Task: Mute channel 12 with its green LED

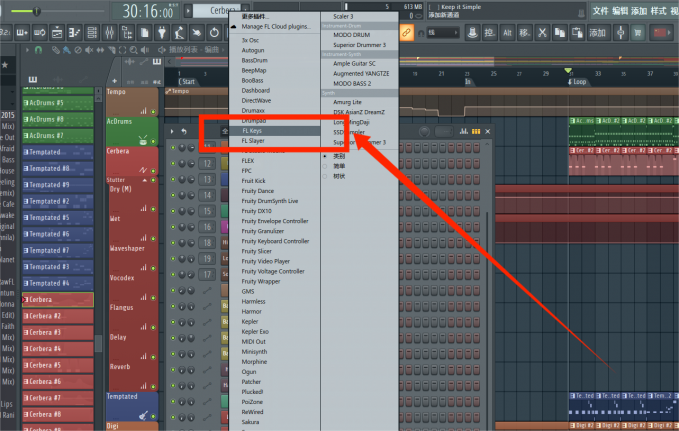Action: pos(173,163)
